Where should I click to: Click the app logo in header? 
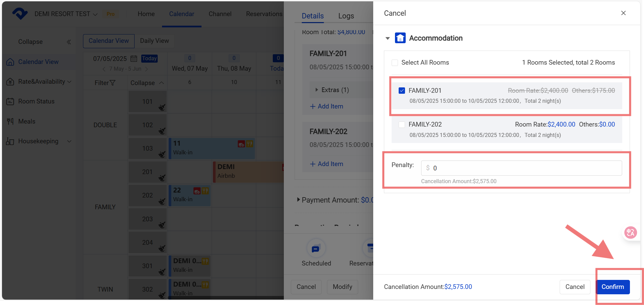[x=20, y=14]
